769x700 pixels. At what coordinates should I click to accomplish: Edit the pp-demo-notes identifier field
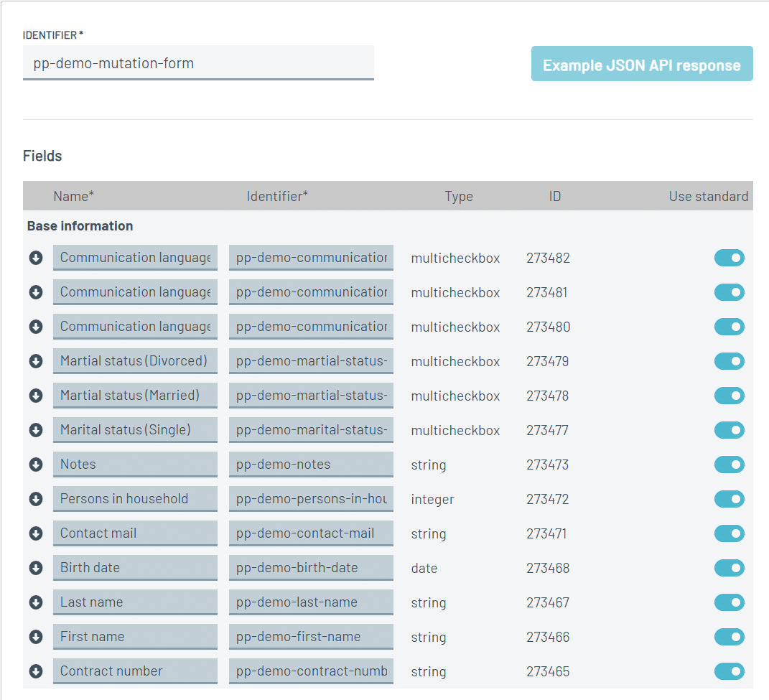[x=311, y=465]
